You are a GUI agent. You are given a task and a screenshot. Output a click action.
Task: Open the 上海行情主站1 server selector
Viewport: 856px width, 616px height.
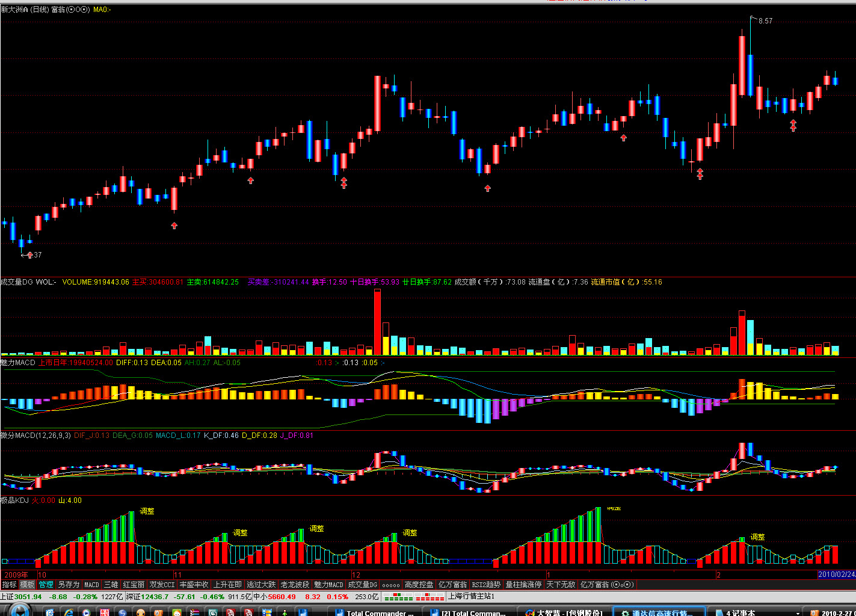pos(472,597)
